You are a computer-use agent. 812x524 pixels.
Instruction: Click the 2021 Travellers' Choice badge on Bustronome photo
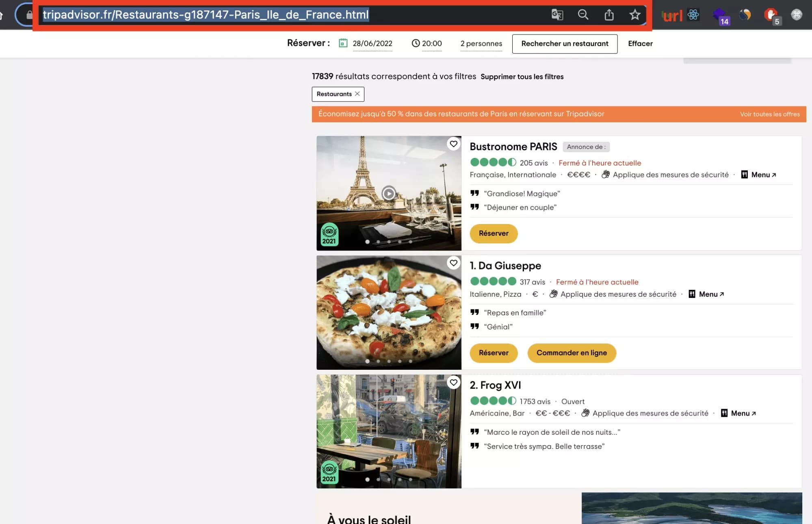(329, 235)
